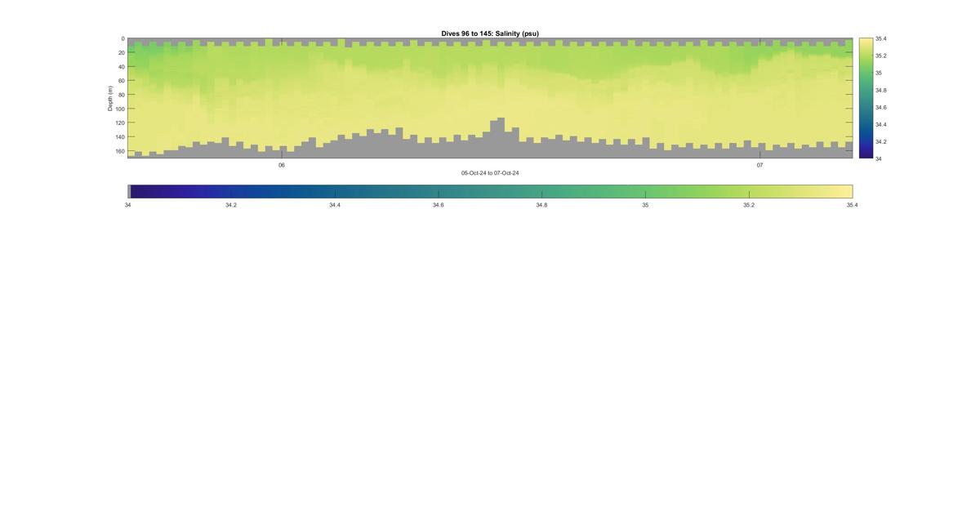The image size is (980, 508).
Task: Click horizontal colorbar label '35'
Action: (645, 205)
